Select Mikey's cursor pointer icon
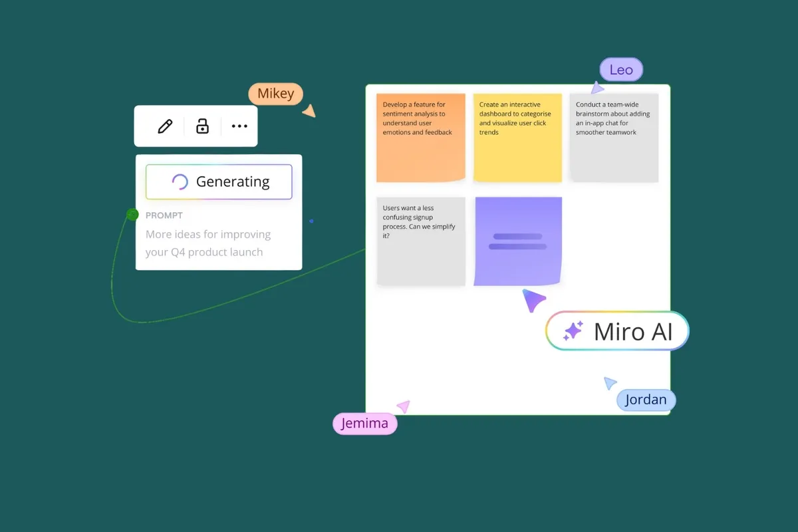 tap(309, 110)
